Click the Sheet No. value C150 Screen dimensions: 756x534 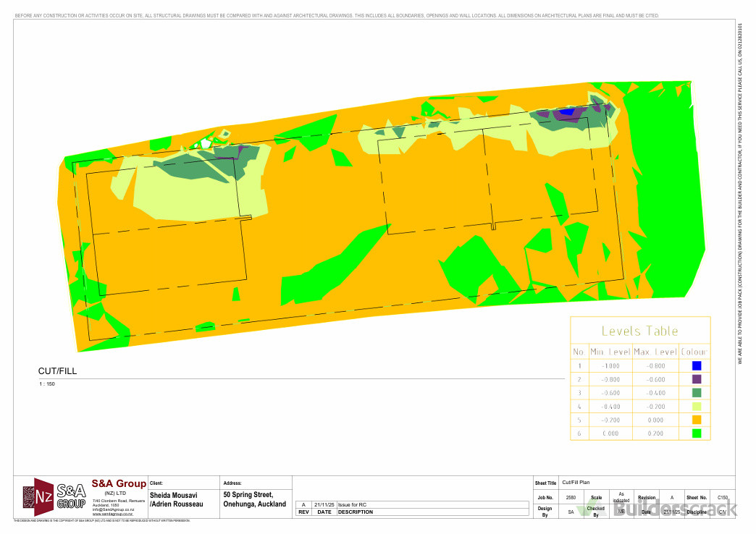click(722, 498)
